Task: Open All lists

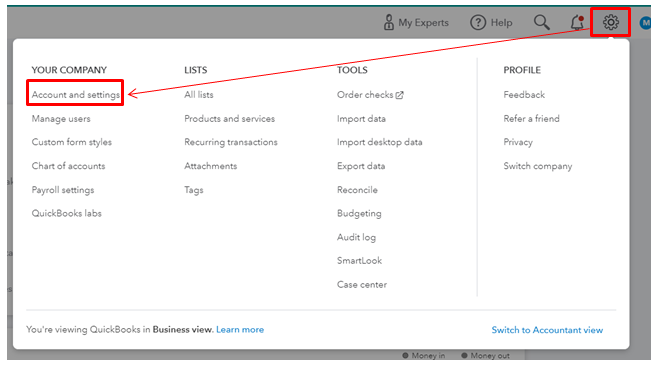Action: click(x=199, y=94)
